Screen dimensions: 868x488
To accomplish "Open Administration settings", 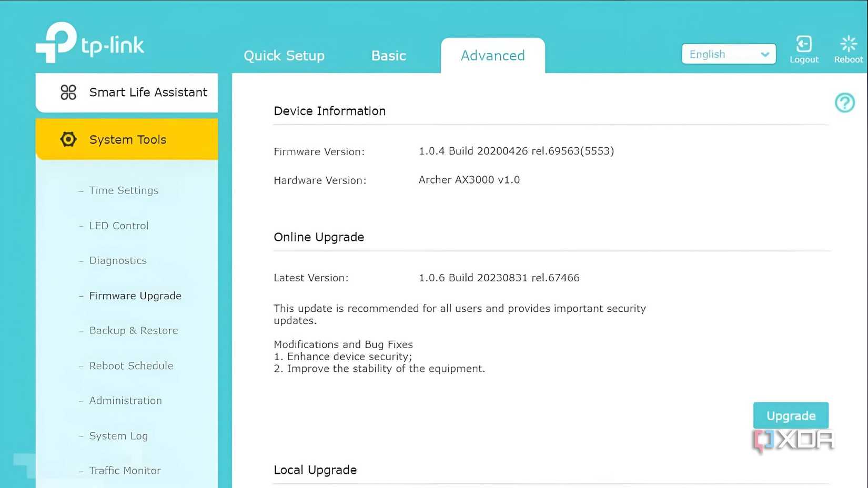I will point(125,400).
